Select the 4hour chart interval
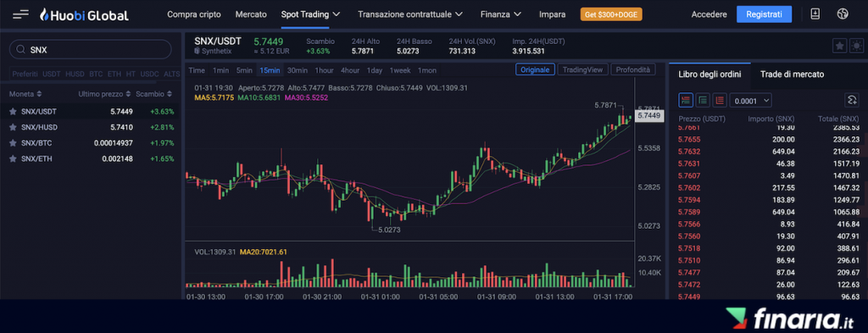Screen dimensions: 868x333 (x=350, y=70)
